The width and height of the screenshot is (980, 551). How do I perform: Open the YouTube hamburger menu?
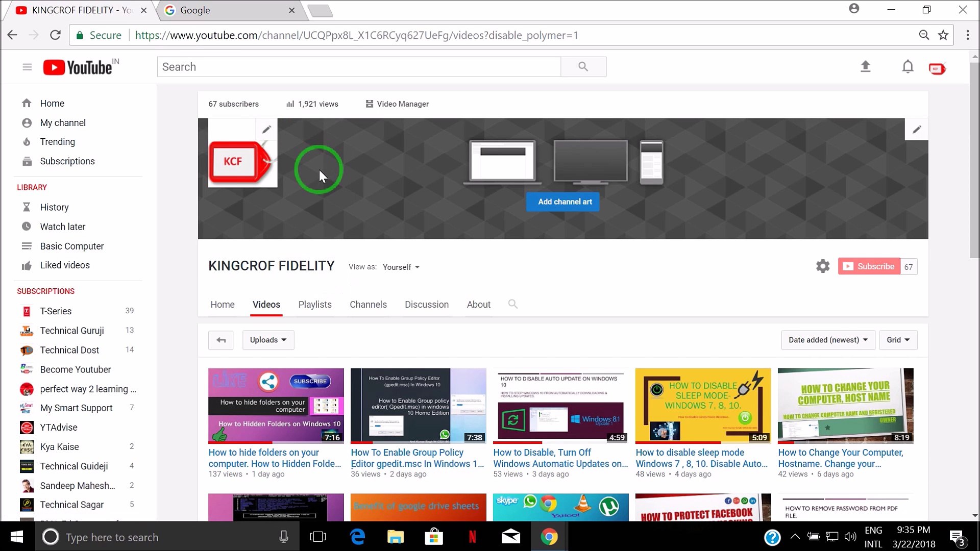click(x=27, y=67)
